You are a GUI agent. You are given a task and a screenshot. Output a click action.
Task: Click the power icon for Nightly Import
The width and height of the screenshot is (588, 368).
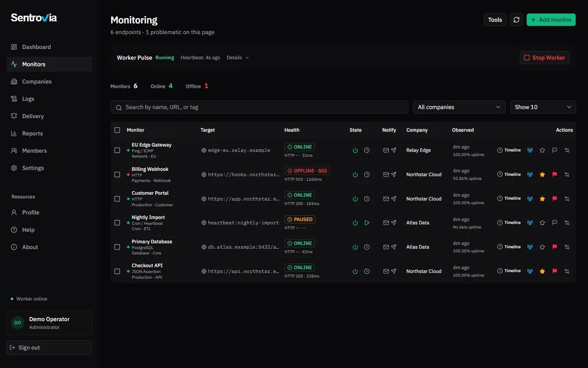click(x=355, y=223)
